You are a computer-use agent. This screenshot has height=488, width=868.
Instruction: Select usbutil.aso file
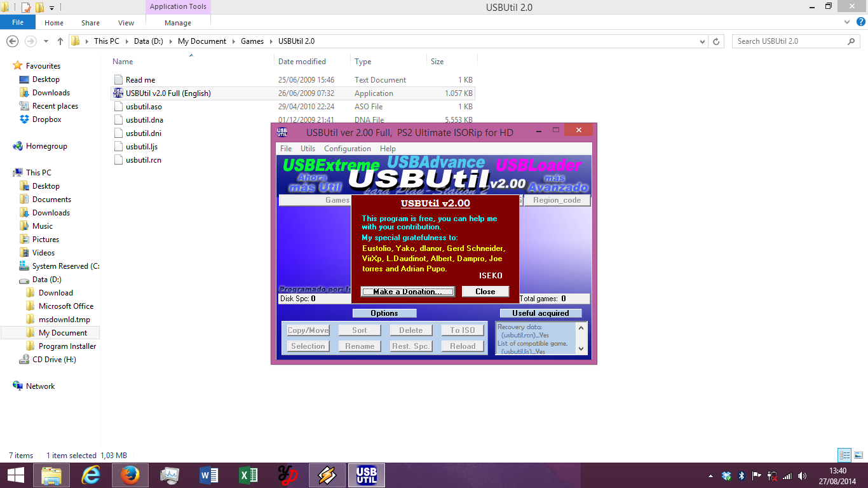coord(292,107)
